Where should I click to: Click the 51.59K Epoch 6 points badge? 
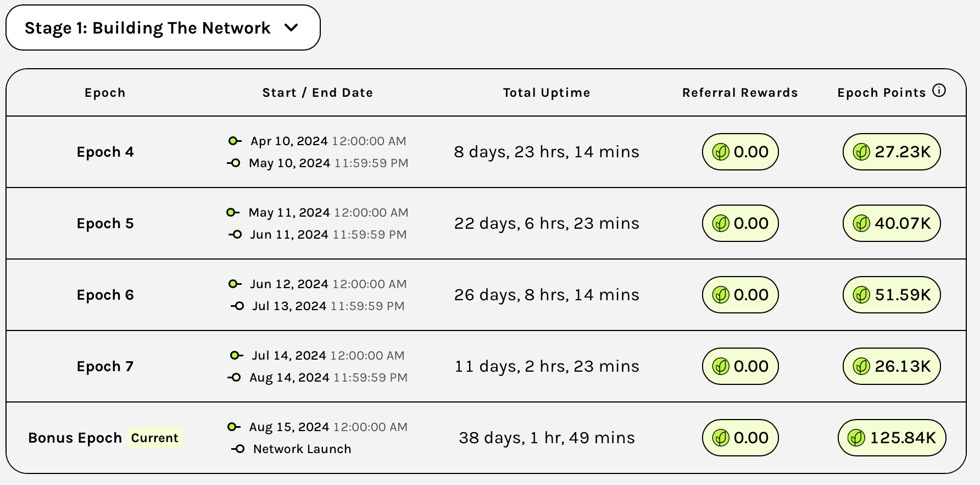pyautogui.click(x=892, y=295)
